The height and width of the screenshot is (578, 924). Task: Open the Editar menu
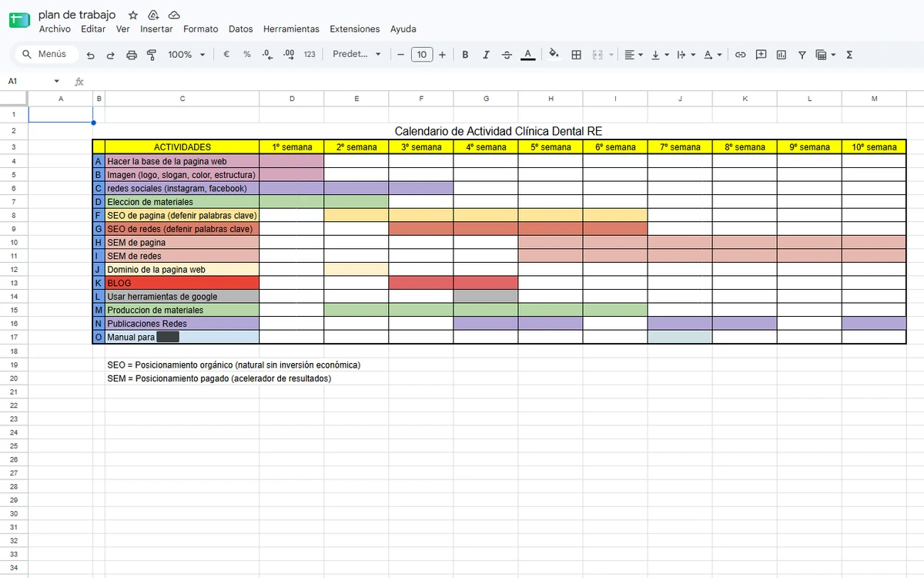(x=93, y=29)
